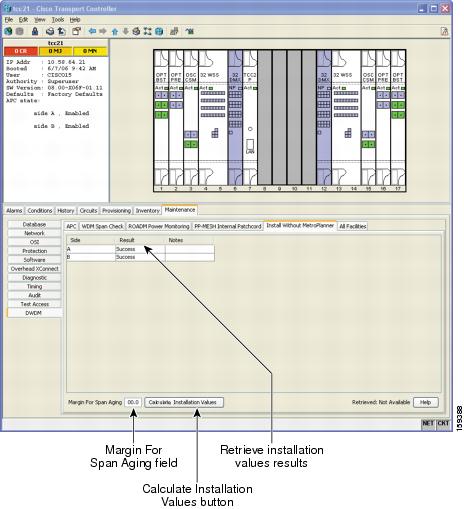Go back with the blue left arrow
This screenshot has width=464, height=509.
[92, 31]
